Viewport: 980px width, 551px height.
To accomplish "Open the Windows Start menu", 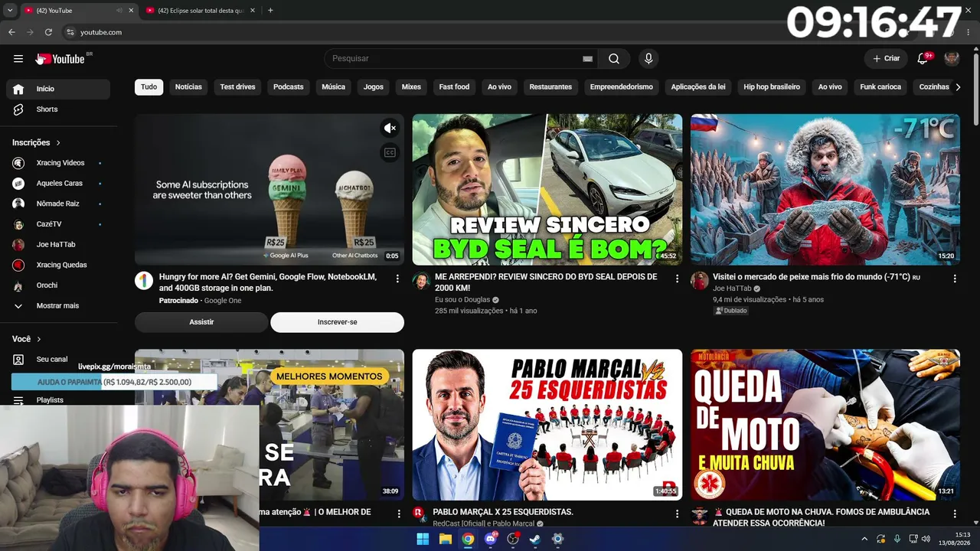I will pyautogui.click(x=423, y=540).
